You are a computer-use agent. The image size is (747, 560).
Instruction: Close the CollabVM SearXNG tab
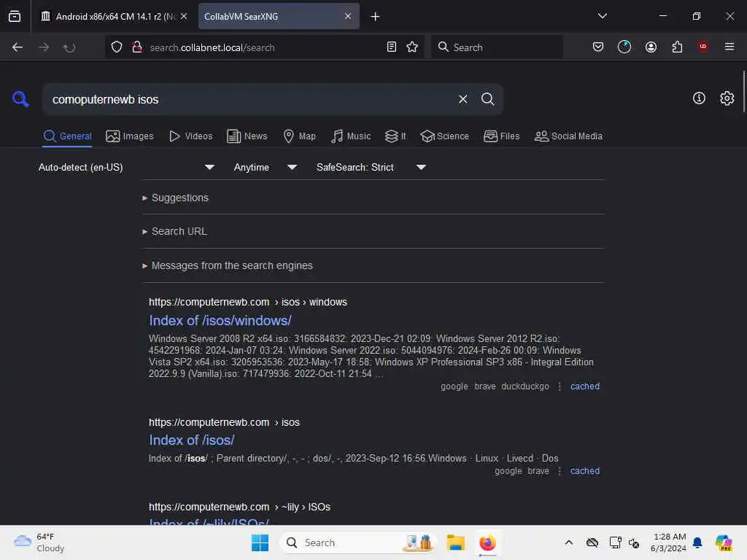tap(348, 16)
